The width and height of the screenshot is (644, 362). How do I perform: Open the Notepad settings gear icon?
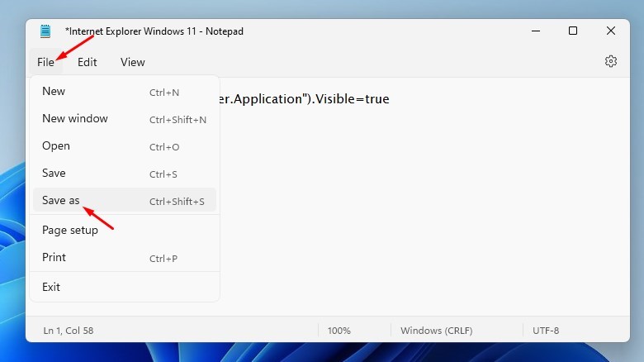611,61
